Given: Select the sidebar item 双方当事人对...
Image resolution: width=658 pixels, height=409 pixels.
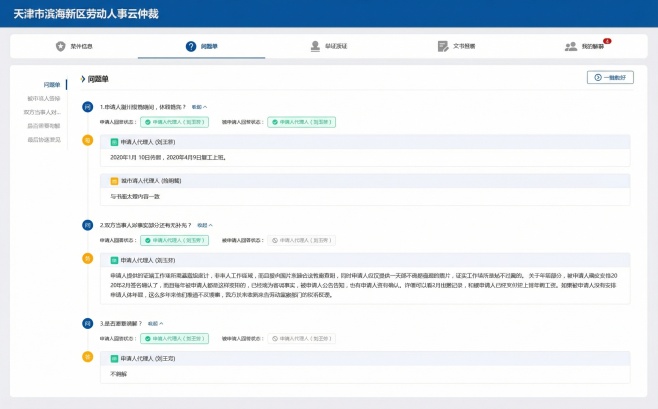Looking at the screenshot, I should [42, 112].
